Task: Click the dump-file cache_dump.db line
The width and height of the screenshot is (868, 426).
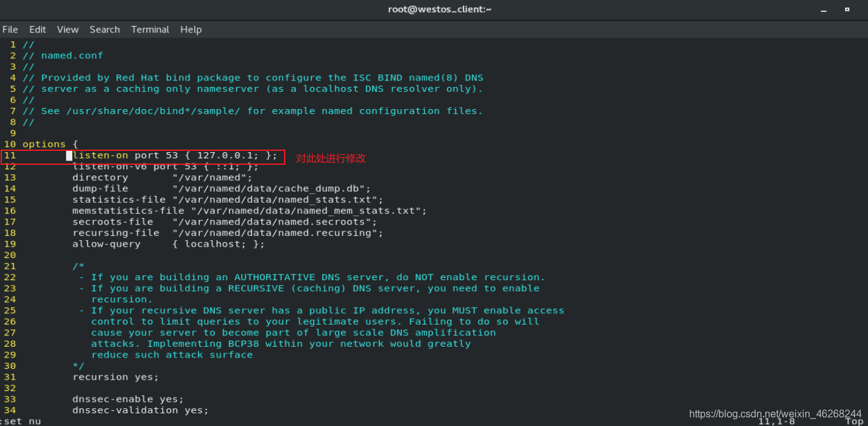Action: point(222,188)
